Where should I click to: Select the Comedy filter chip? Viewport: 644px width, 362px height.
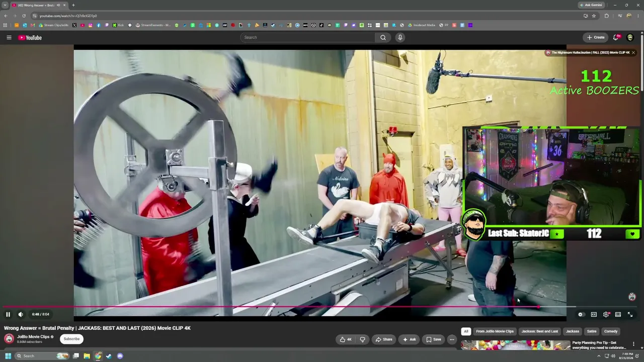(x=611, y=331)
